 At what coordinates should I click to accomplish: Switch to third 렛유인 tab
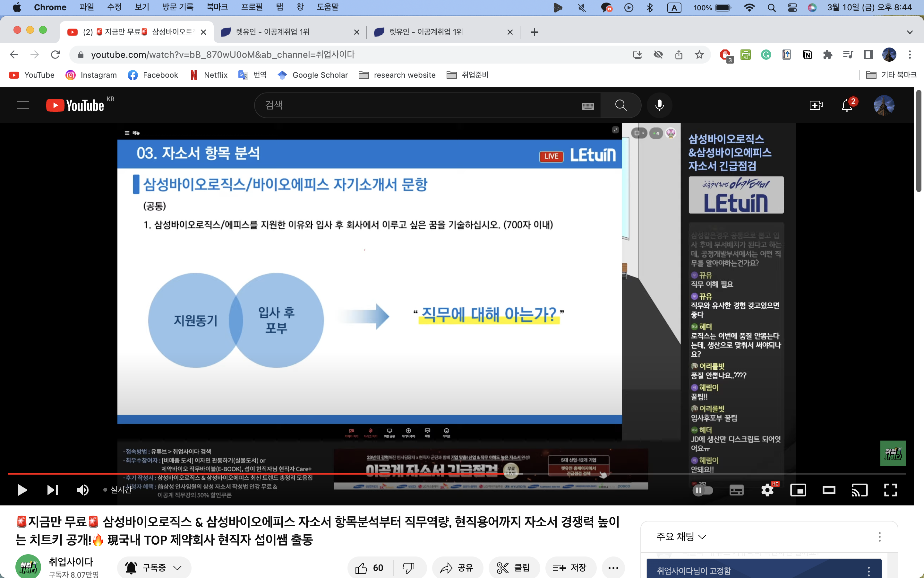[x=443, y=32]
